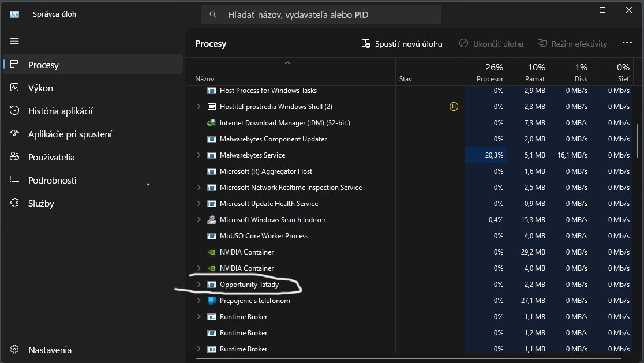Click the first NVIDIA Container icon with 29,2 MB

click(212, 252)
